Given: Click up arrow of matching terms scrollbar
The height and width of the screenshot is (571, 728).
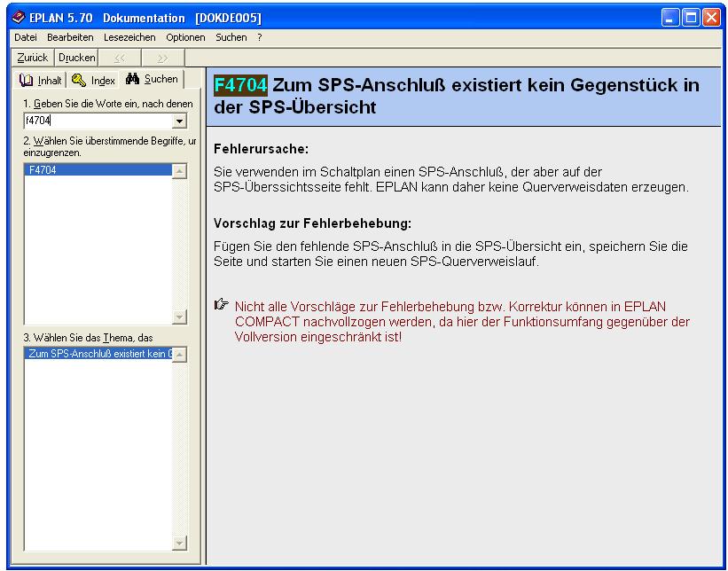Looking at the screenshot, I should tap(179, 171).
